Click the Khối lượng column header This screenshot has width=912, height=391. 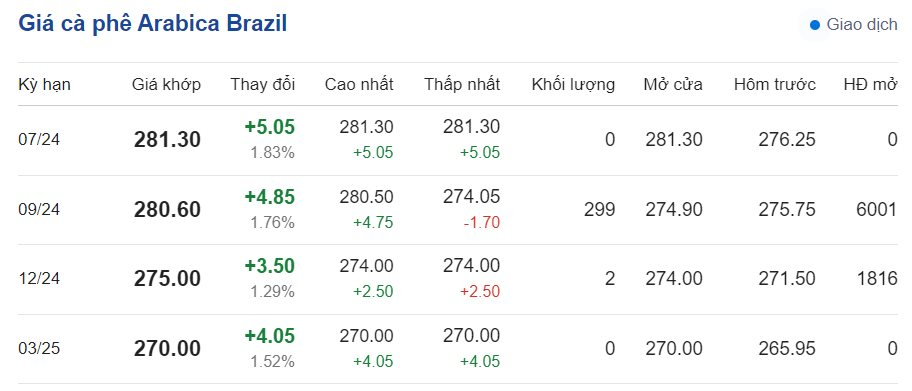tap(573, 84)
